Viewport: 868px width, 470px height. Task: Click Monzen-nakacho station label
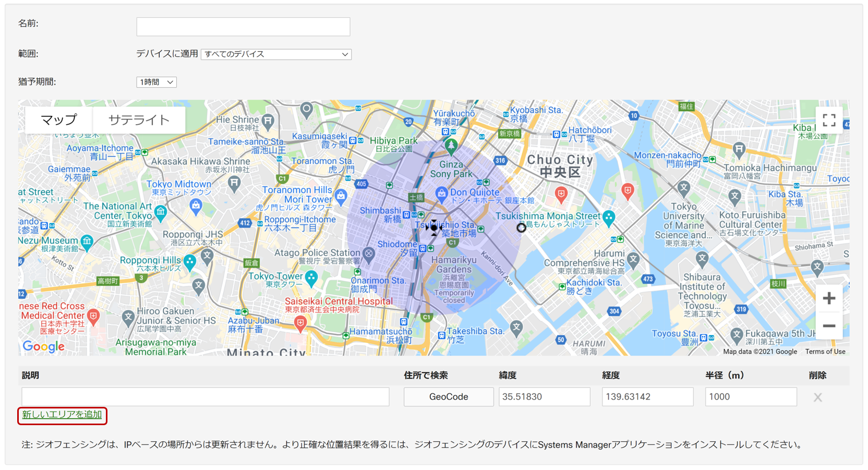pos(668,159)
